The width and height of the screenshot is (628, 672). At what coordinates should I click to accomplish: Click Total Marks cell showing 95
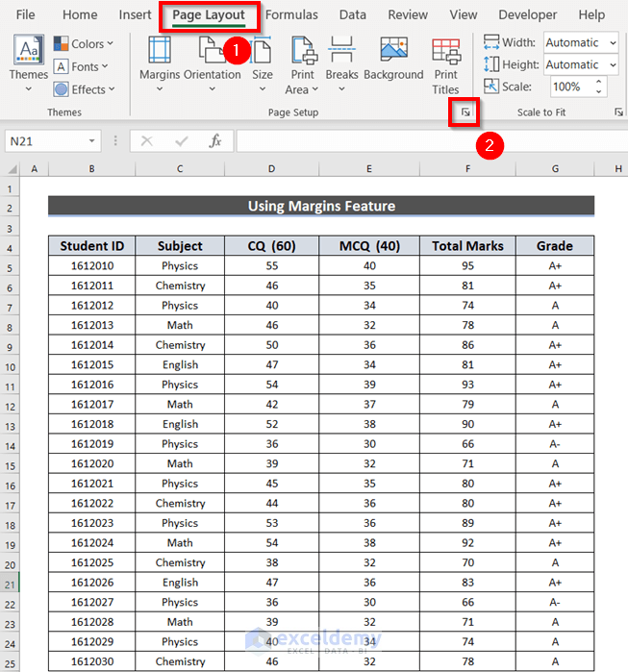coord(467,265)
